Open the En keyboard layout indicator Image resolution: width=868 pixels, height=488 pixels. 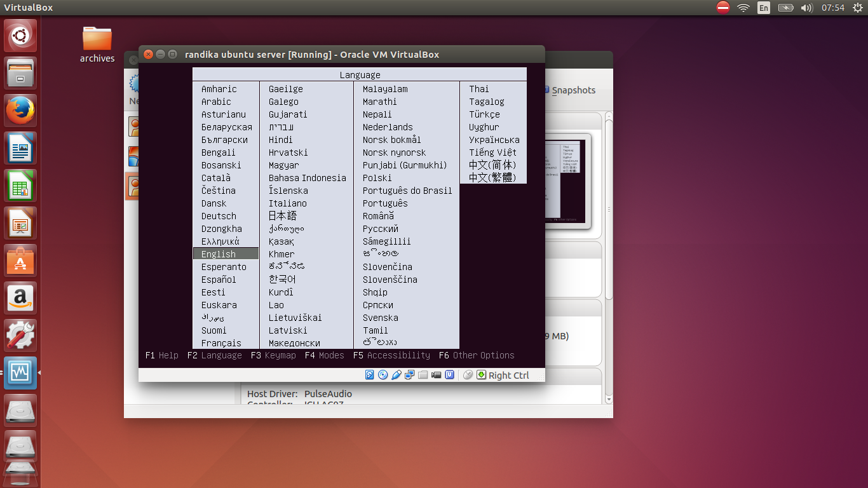(764, 8)
